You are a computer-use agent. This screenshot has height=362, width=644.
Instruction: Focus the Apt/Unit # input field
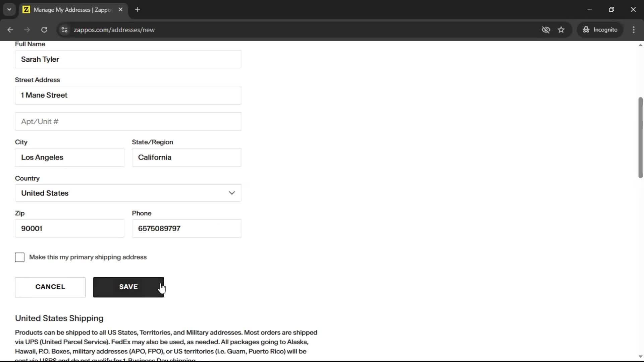[127, 122]
